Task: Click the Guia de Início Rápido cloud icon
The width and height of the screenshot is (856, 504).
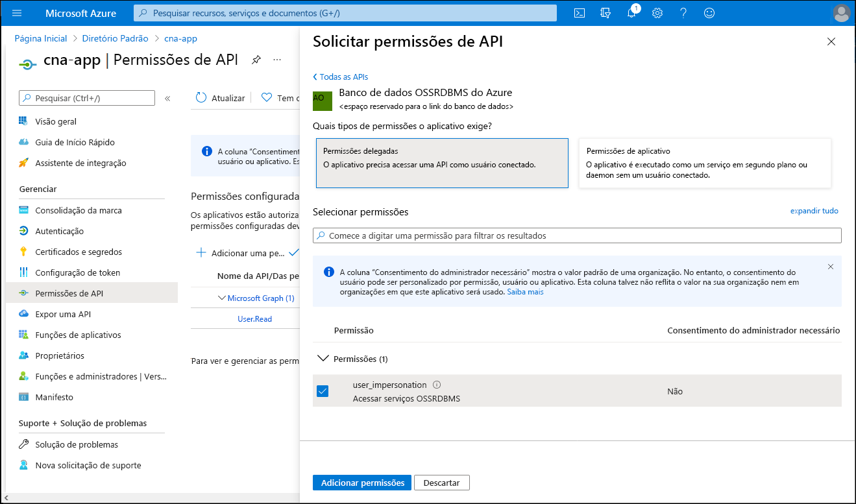Action: click(24, 142)
